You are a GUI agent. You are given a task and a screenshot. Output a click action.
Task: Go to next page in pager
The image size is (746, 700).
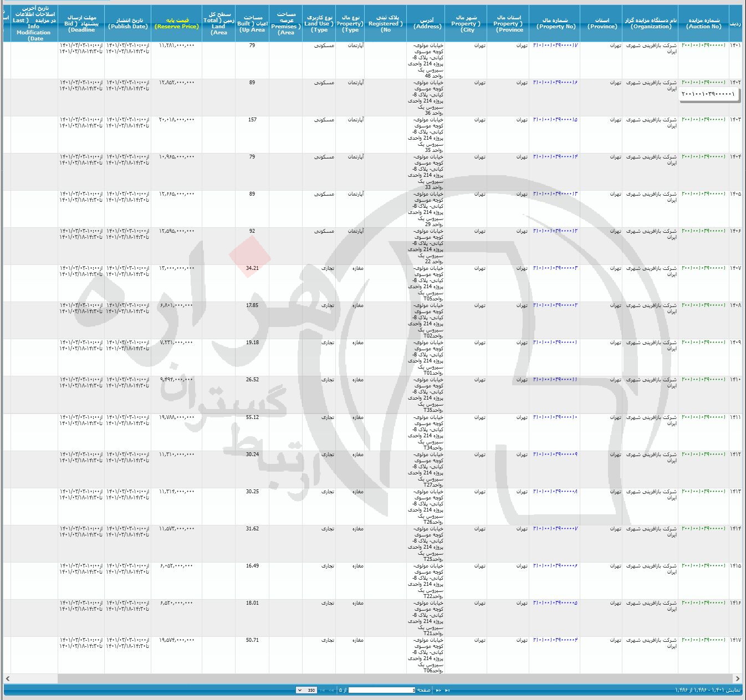(x=331, y=690)
